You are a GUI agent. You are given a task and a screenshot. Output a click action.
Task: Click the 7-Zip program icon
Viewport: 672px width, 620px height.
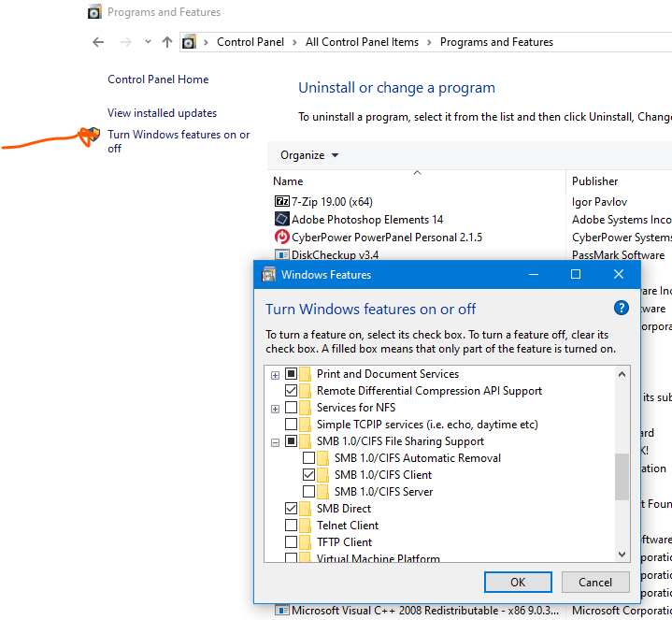[281, 201]
